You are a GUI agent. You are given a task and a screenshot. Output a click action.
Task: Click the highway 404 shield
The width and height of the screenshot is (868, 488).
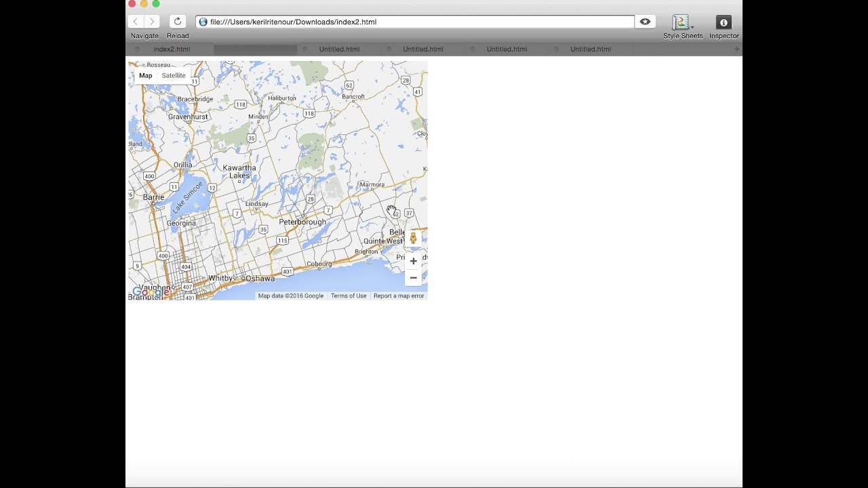(185, 267)
